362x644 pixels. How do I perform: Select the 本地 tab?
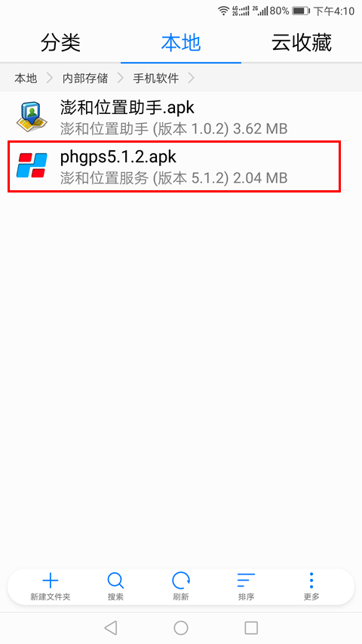(181, 42)
